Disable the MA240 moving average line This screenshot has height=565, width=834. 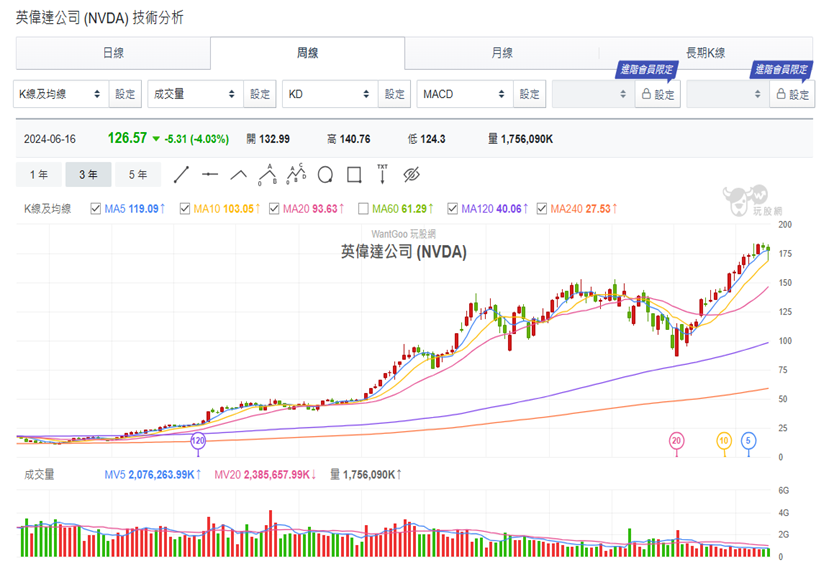pyautogui.click(x=542, y=209)
